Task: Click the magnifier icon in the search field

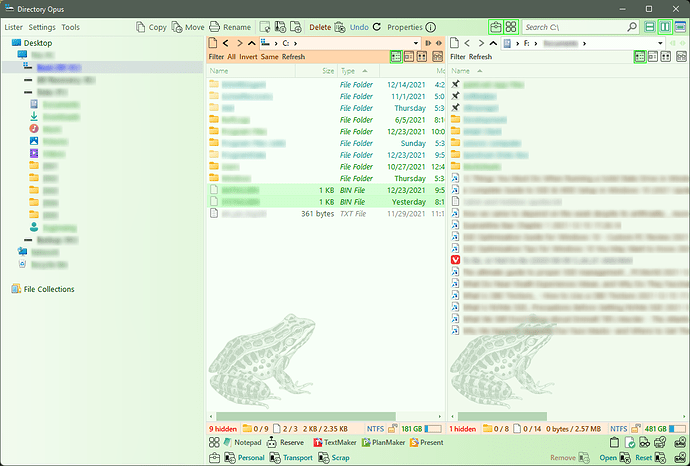Action: click(632, 27)
